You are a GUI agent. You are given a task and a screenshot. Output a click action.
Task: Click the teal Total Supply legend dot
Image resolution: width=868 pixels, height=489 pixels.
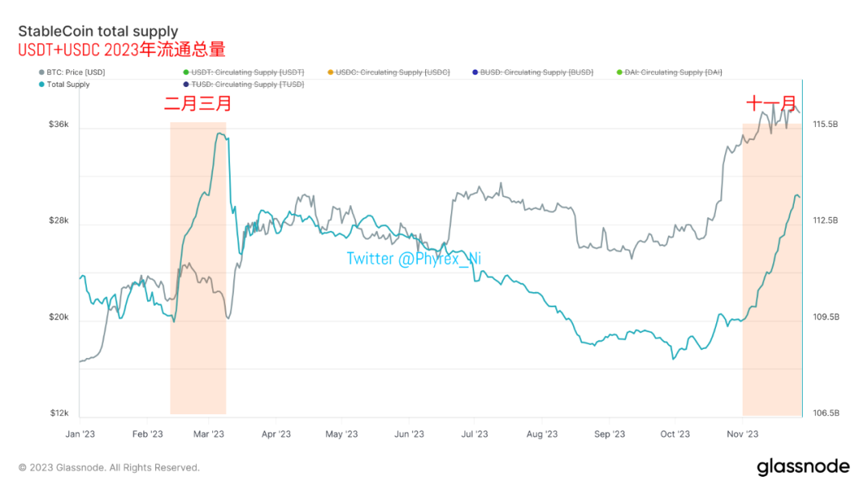tap(42, 84)
